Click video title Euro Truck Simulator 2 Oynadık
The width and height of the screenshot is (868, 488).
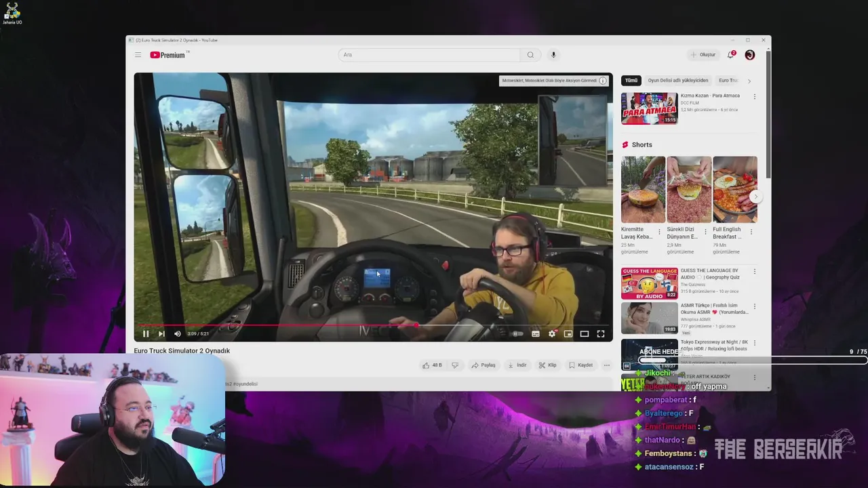tap(182, 350)
